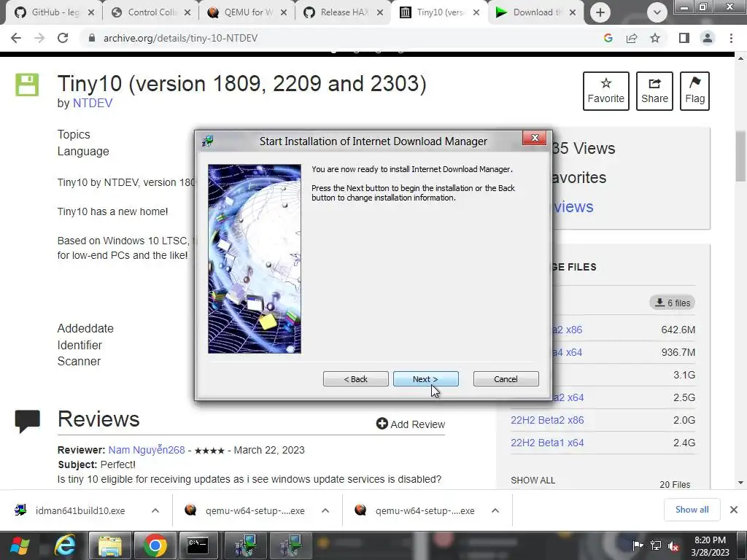Open the 2.5G x64 file link
The width and height of the screenshot is (747, 560).
(568, 397)
